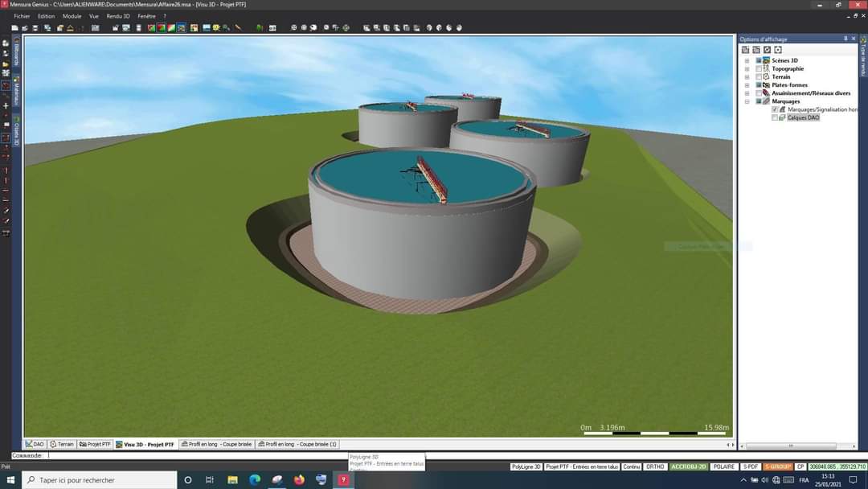The width and height of the screenshot is (868, 489).
Task: Click the green tree vegetation icon
Action: (x=259, y=27)
